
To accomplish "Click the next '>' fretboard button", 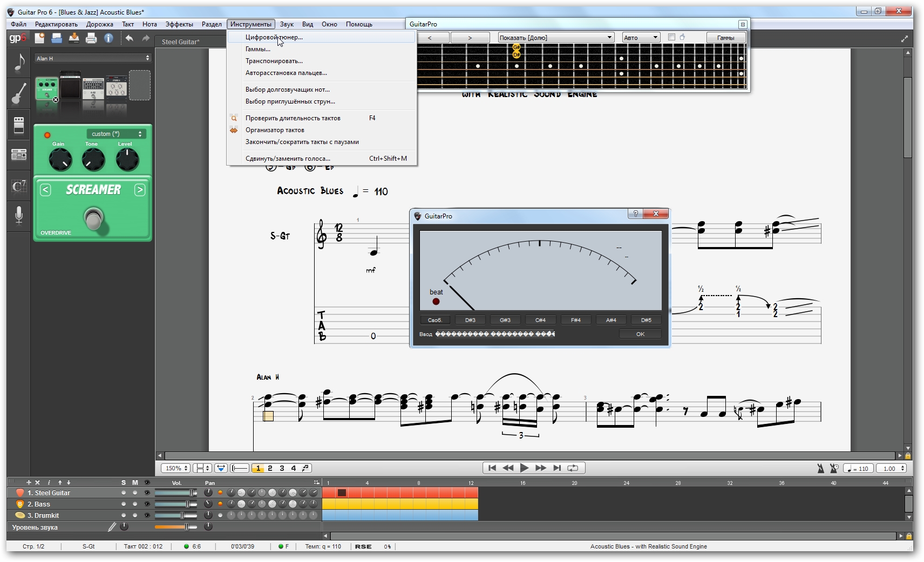I will point(470,38).
